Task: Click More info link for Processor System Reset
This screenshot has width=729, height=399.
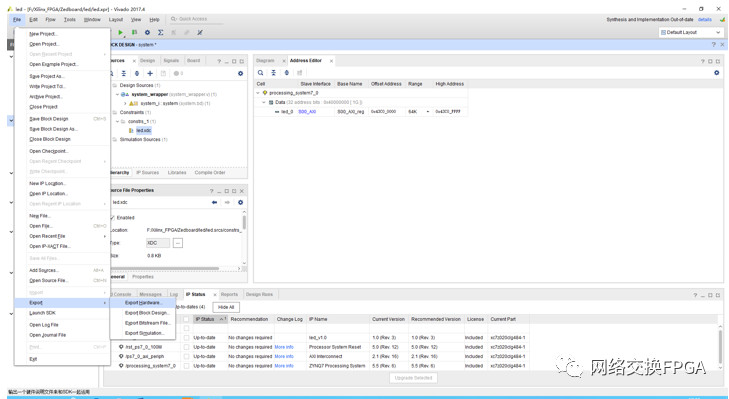Action: (284, 347)
